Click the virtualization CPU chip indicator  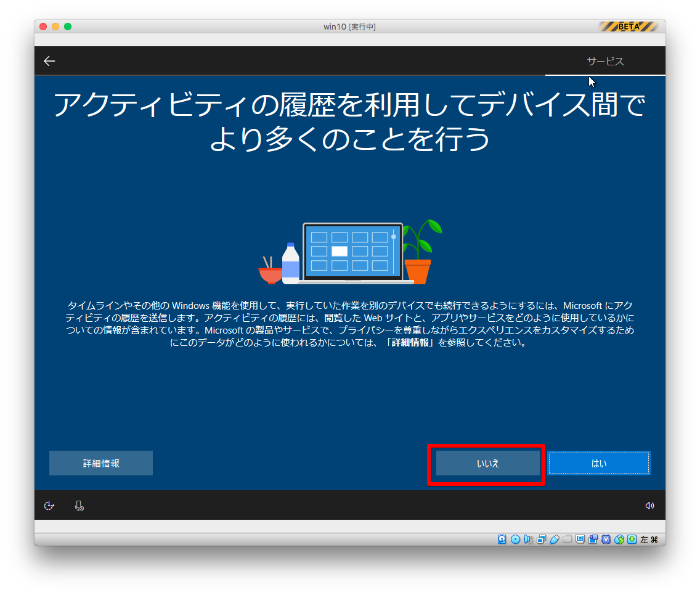click(606, 540)
